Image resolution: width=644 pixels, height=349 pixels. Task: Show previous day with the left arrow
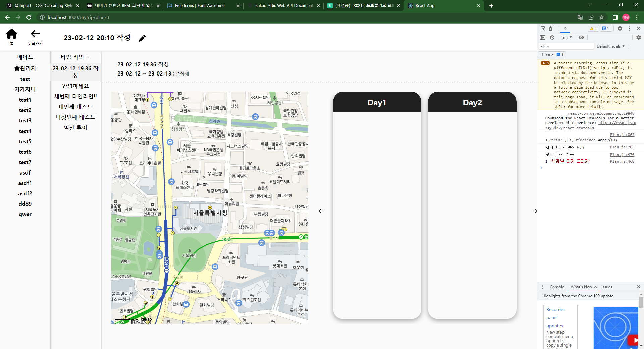click(x=321, y=211)
